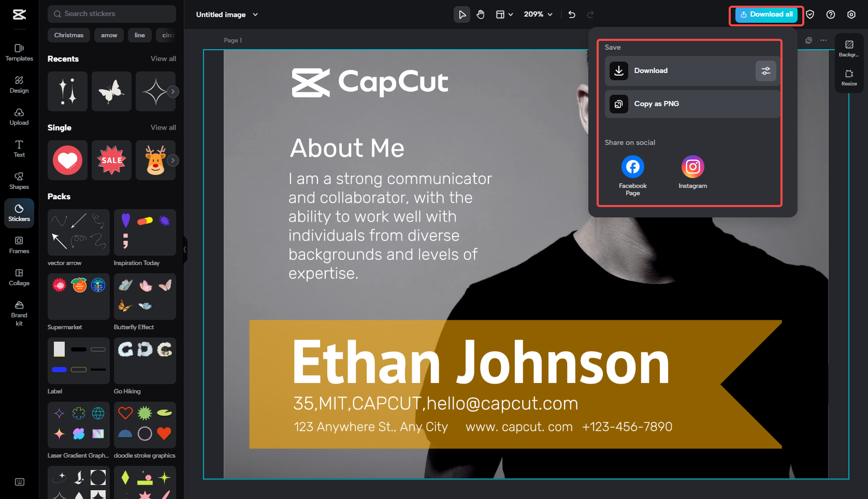868x499 pixels.
Task: Duplicate page icon above canvas
Action: (808, 40)
